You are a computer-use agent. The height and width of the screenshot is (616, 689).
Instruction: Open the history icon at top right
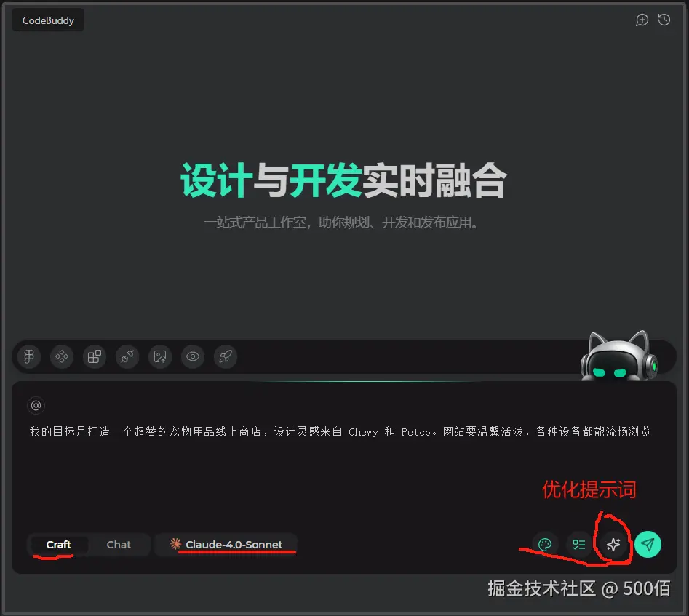click(x=664, y=20)
